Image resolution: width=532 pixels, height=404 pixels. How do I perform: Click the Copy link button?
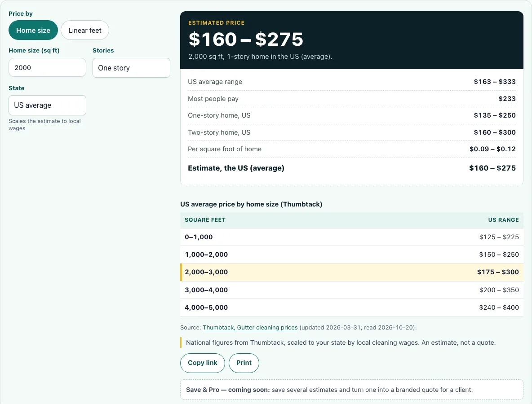click(203, 363)
